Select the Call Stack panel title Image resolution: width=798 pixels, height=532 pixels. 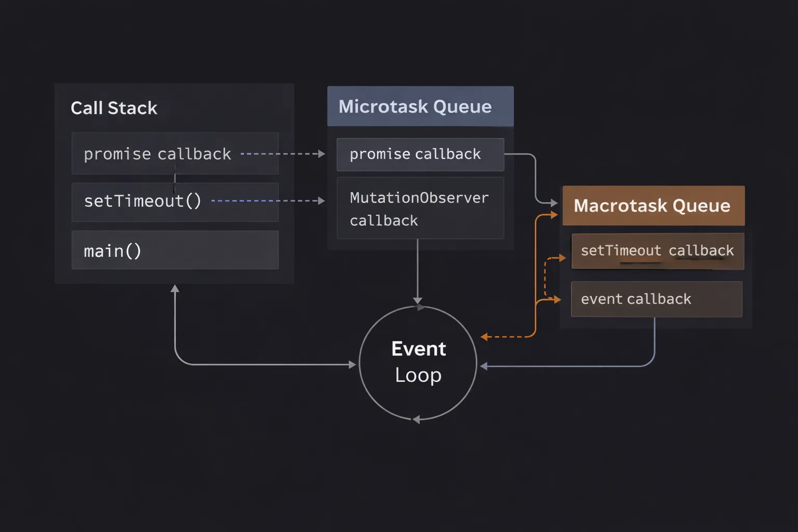coord(114,108)
